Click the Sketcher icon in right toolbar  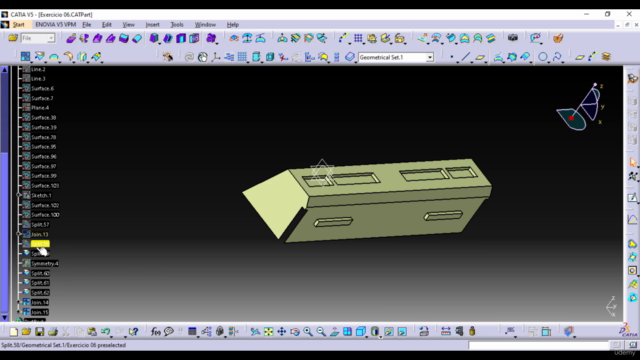click(633, 198)
